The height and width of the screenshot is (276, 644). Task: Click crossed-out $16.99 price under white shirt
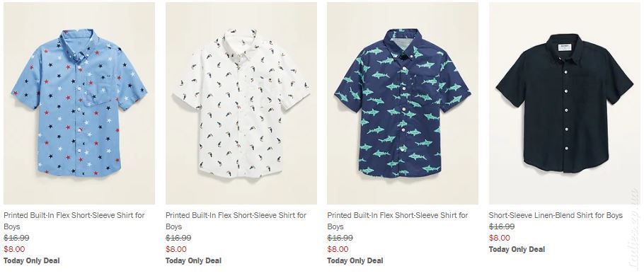click(x=178, y=238)
